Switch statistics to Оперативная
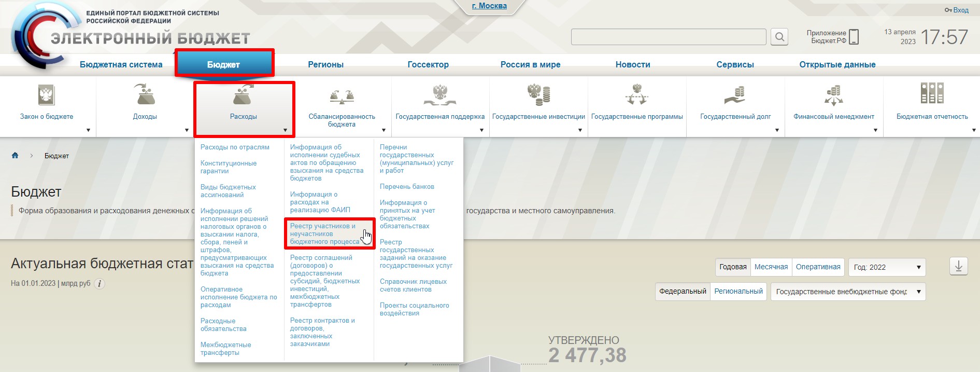Image resolution: width=980 pixels, height=372 pixels. 818,267
